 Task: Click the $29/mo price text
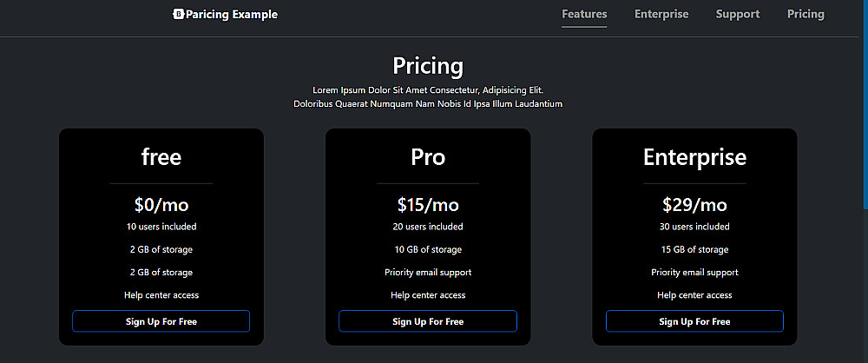pos(694,205)
